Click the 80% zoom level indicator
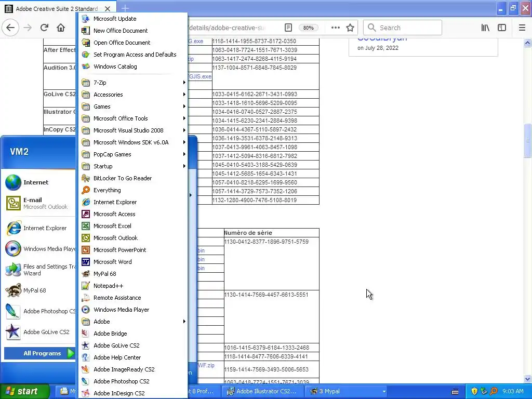532x399 pixels. (308, 28)
